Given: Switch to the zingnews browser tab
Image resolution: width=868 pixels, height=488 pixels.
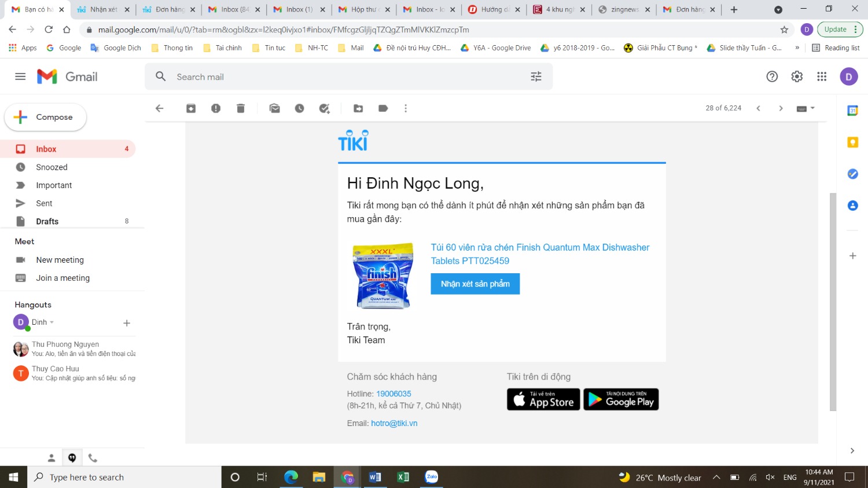Looking at the screenshot, I should [x=624, y=9].
